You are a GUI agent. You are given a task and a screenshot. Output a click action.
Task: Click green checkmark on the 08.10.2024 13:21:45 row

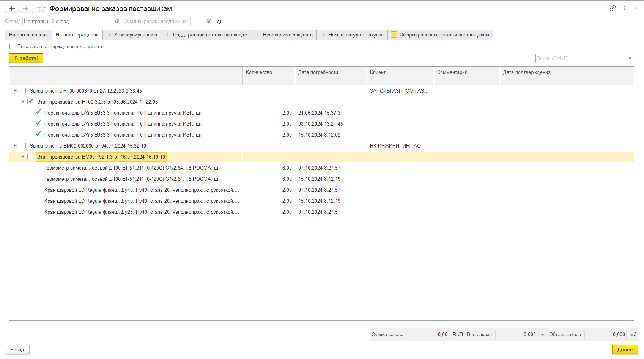38,123
